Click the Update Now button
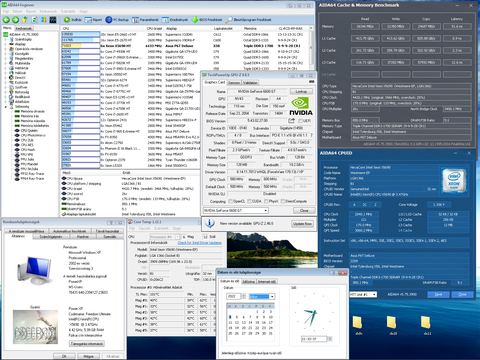This screenshot has height=360, width=480. coord(302,224)
